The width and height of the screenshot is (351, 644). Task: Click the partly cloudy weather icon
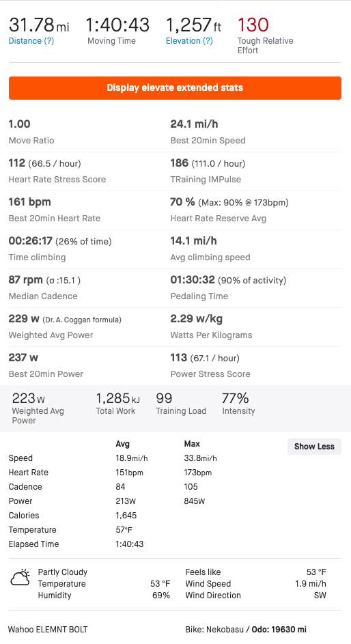pos(20,578)
